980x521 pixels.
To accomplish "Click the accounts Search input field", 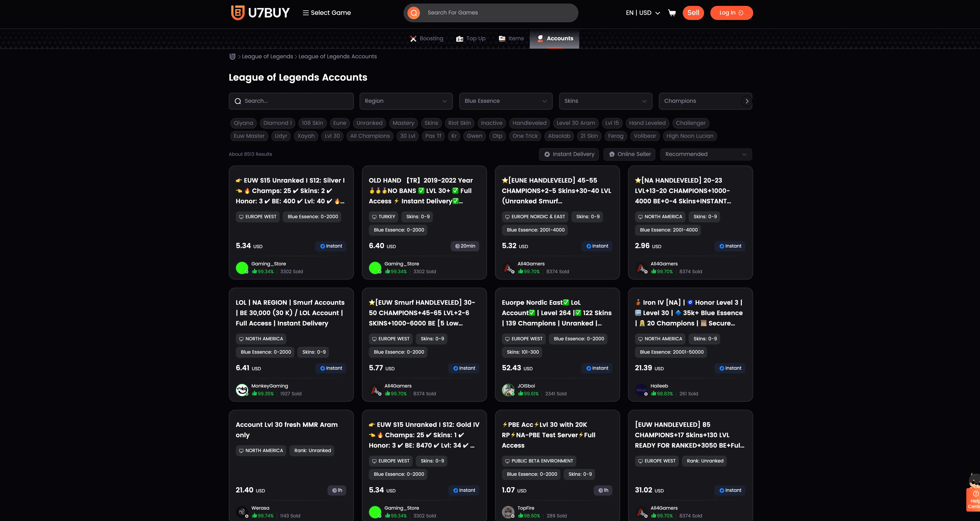I will [x=291, y=101].
